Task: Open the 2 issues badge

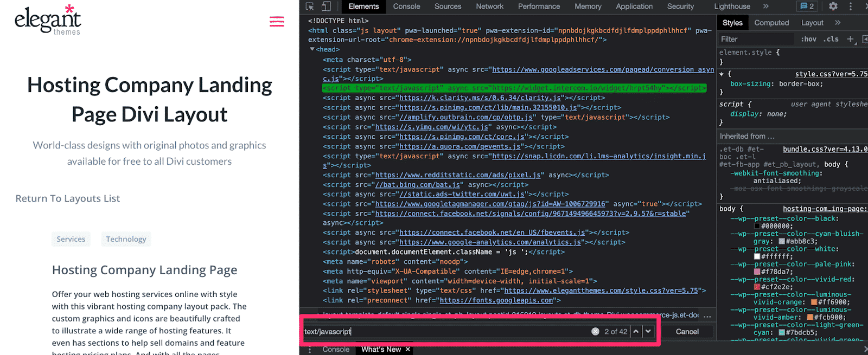Action: click(x=807, y=7)
